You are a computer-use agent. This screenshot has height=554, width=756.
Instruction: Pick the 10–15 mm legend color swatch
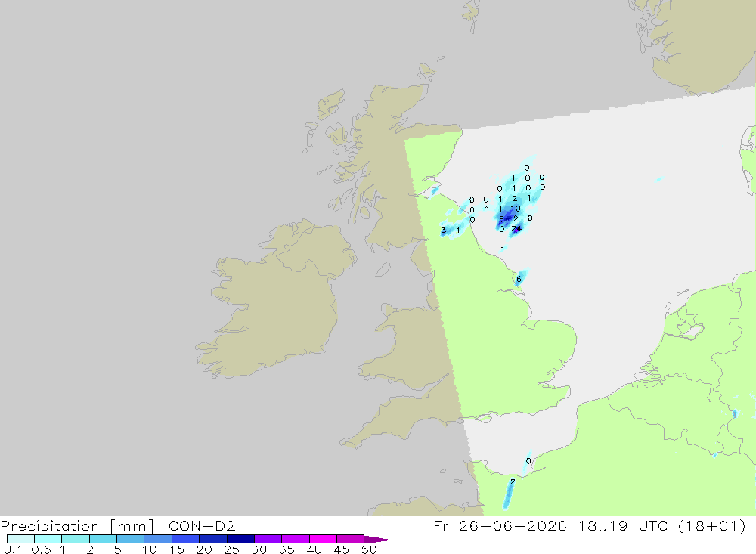[x=158, y=539]
